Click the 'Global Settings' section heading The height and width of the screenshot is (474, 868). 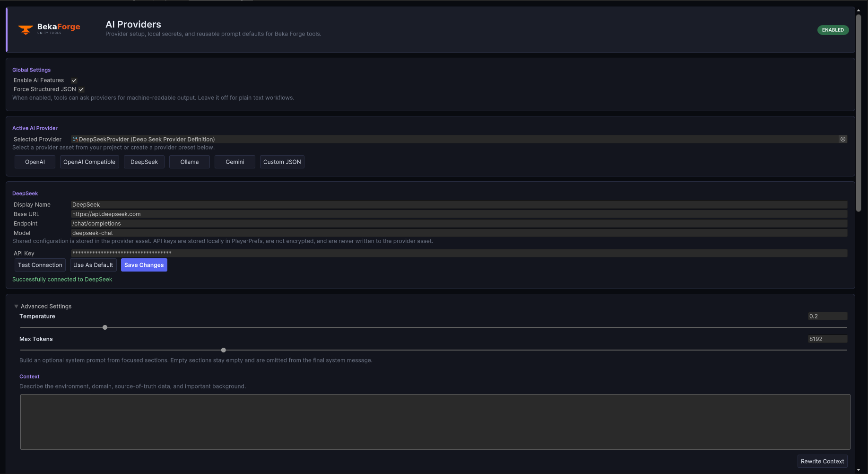pos(32,70)
